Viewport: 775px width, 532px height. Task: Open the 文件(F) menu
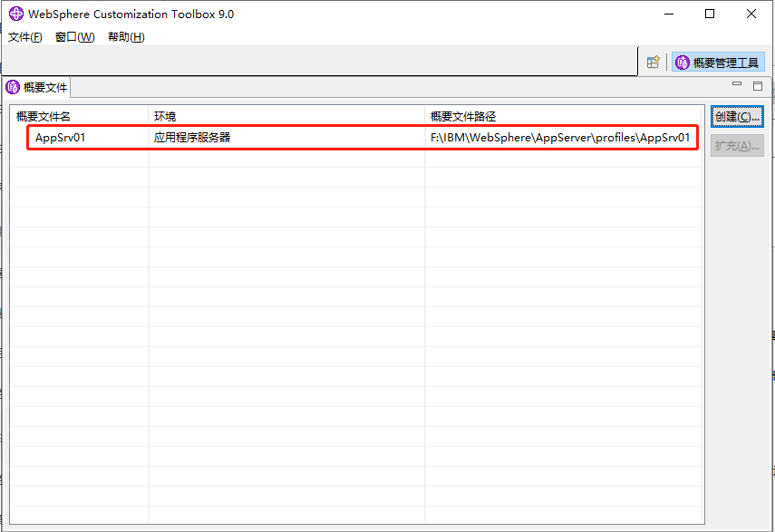(24, 37)
